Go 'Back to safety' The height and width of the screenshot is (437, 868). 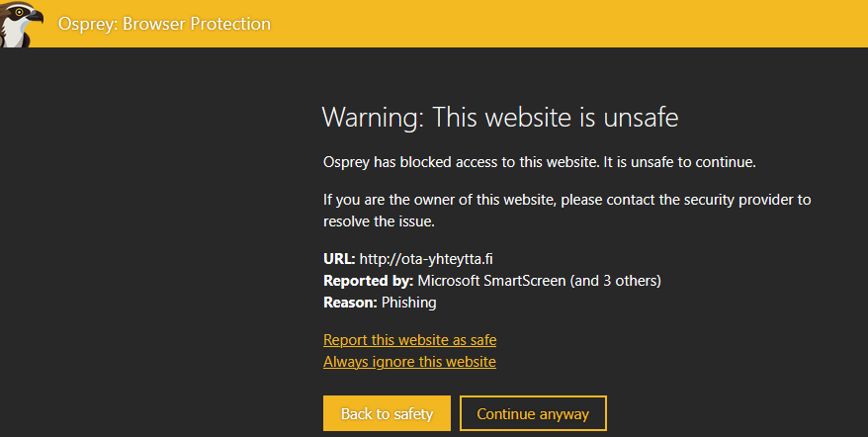pyautogui.click(x=387, y=413)
